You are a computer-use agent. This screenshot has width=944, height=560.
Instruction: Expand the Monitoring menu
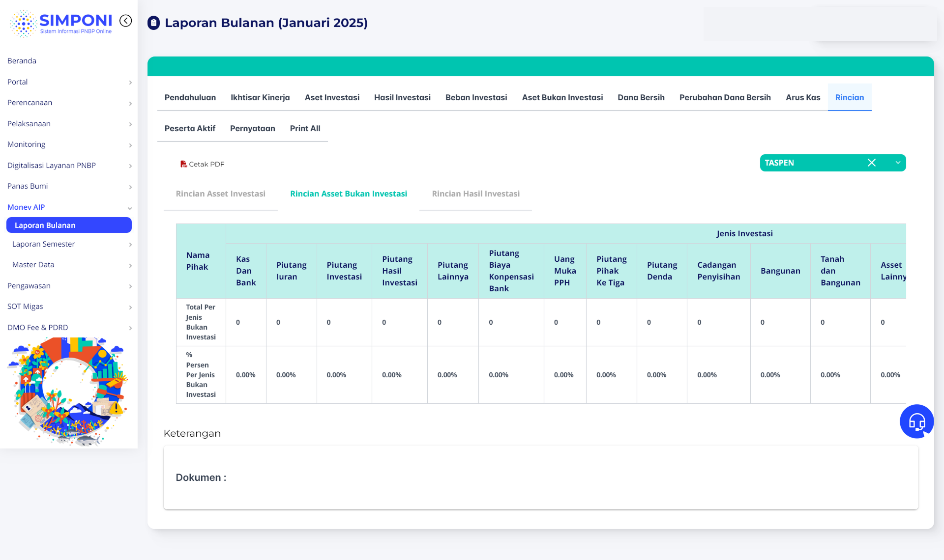pos(69,144)
